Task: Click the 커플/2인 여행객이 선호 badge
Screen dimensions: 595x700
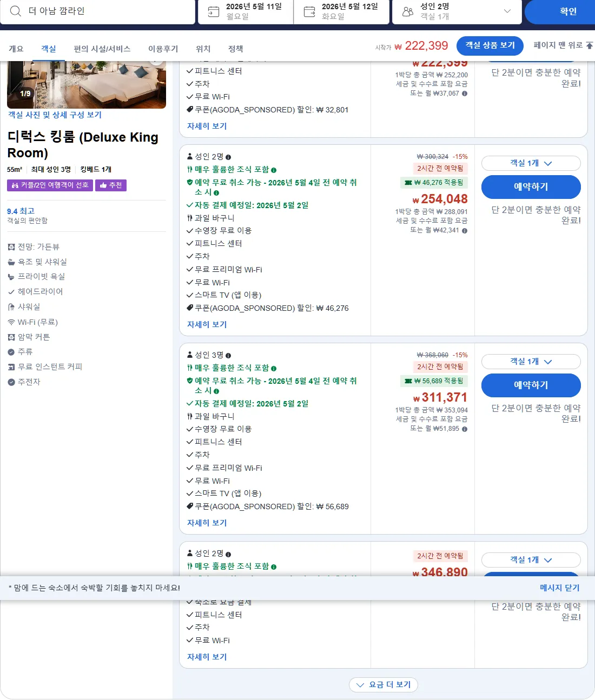Action: click(50, 185)
